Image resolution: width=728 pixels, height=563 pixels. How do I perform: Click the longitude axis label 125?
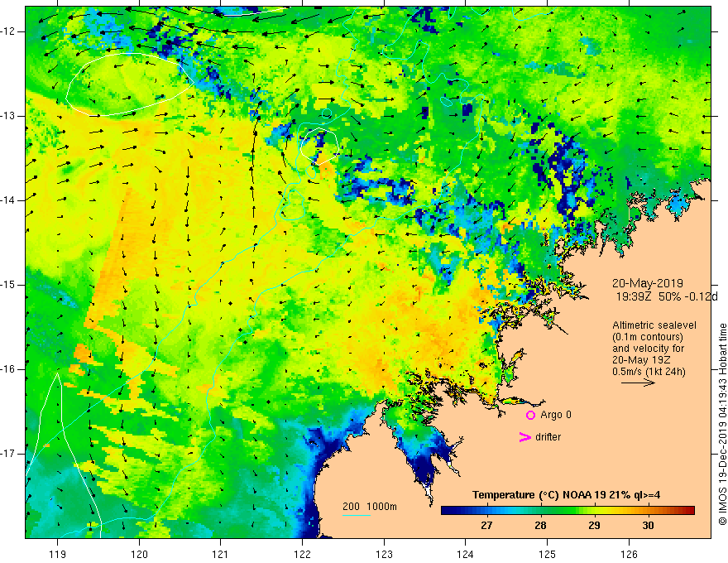[x=548, y=554]
